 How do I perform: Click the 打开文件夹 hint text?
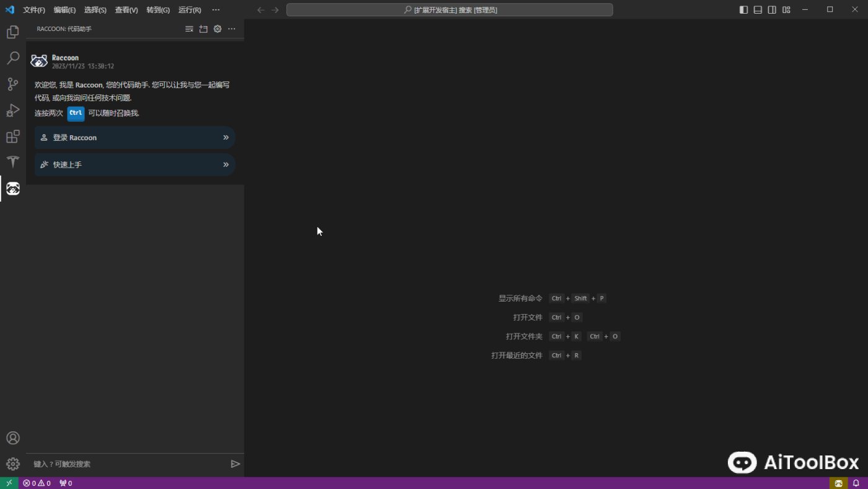tap(524, 336)
